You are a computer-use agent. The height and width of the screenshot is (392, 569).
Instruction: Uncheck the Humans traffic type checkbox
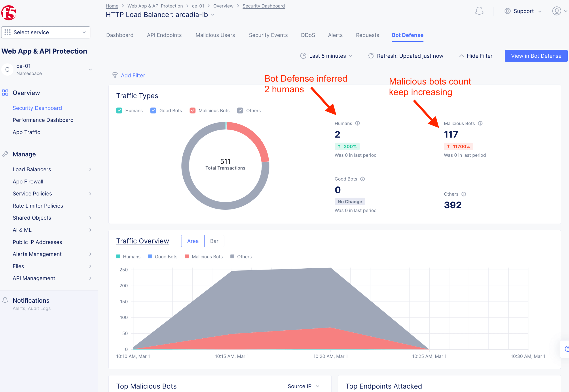pos(119,111)
